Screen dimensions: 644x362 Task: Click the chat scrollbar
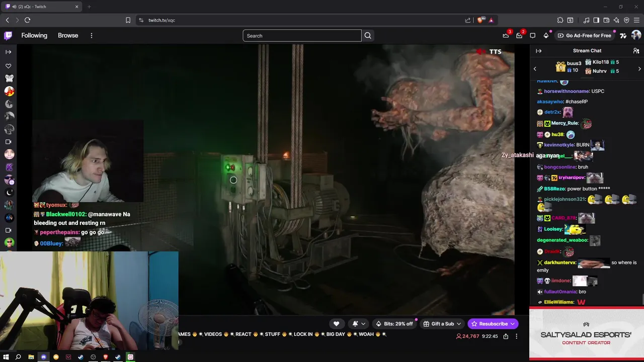(x=642, y=299)
